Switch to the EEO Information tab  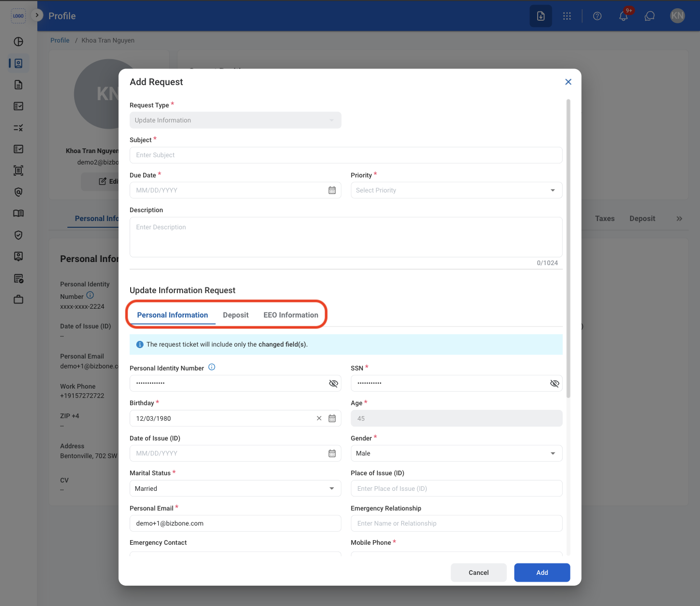pos(291,315)
